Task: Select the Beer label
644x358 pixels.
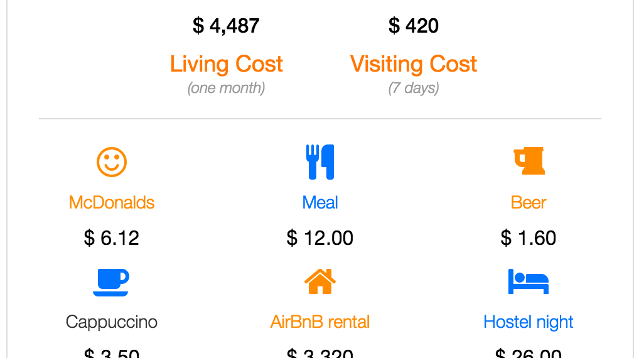Action: click(x=529, y=202)
